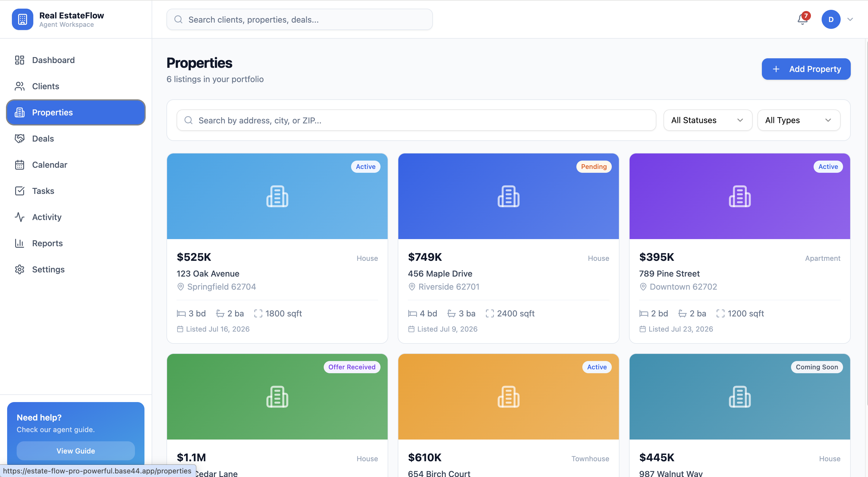Click magnifier icon in top search bar
The image size is (868, 477).
pyautogui.click(x=178, y=20)
